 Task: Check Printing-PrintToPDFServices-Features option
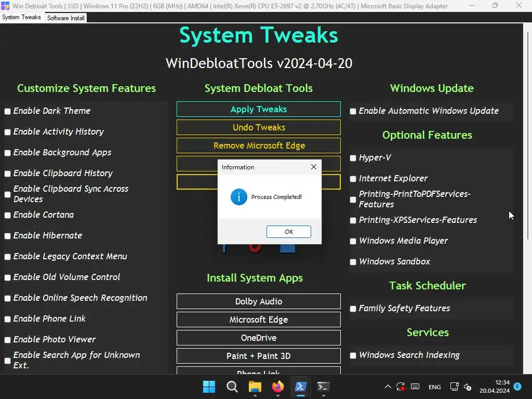click(353, 199)
